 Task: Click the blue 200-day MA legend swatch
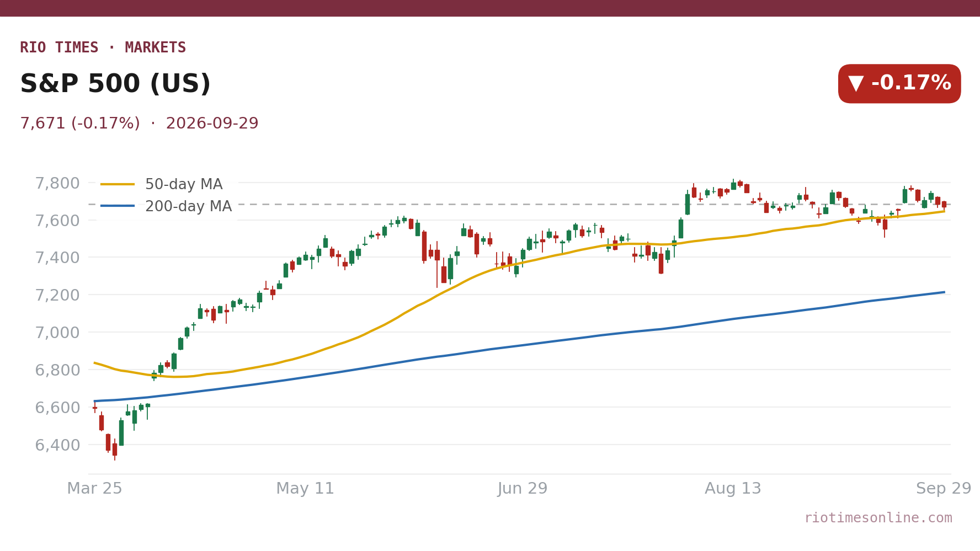(118, 206)
